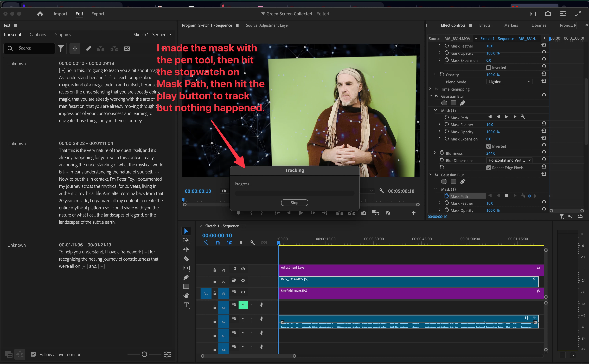Click the free draw bezier pen mask icon under first Gaussian Blur
The image size is (589, 364).
pyautogui.click(x=463, y=103)
